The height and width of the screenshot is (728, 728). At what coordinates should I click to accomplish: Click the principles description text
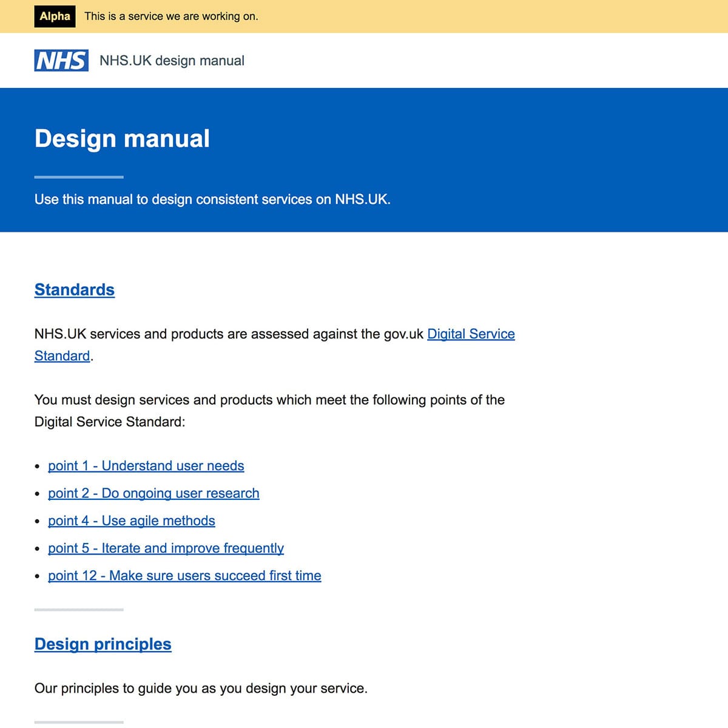pos(200,688)
